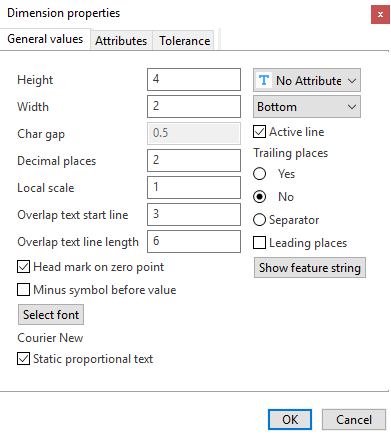Disable Static proportional text

pyautogui.click(x=23, y=359)
